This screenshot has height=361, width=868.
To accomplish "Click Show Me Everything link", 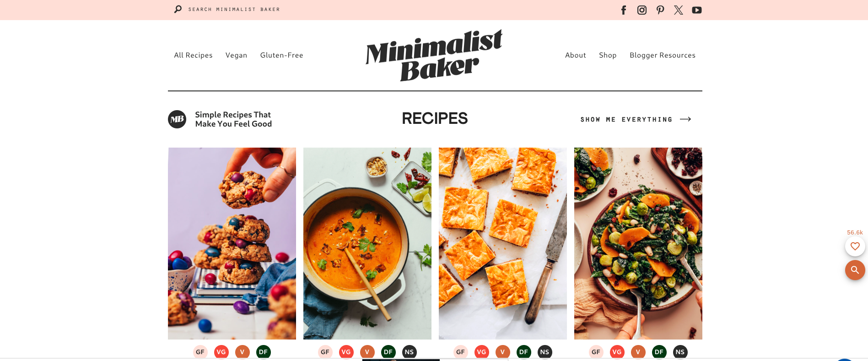I will [x=636, y=119].
